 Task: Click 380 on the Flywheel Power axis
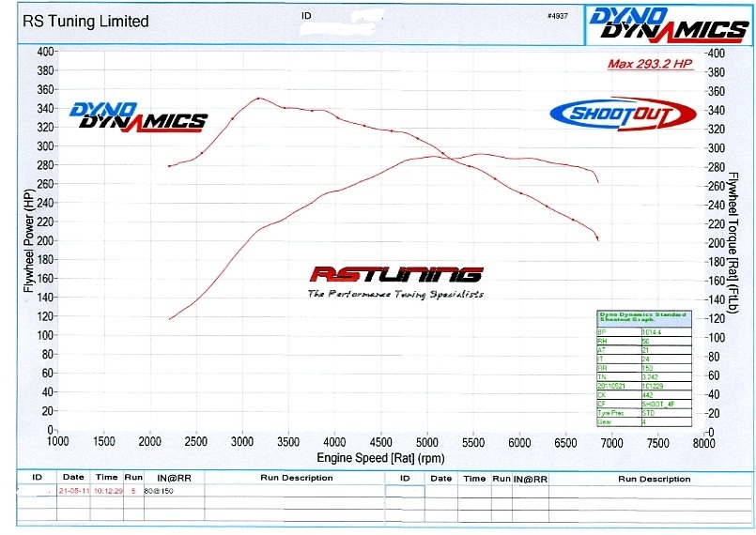(45, 70)
